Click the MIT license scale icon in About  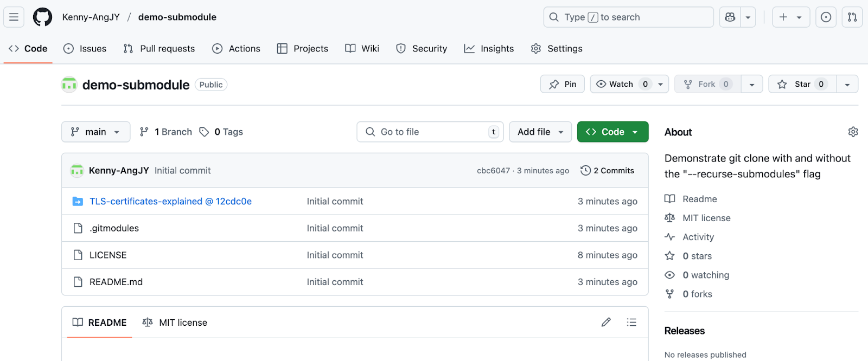pyautogui.click(x=670, y=218)
